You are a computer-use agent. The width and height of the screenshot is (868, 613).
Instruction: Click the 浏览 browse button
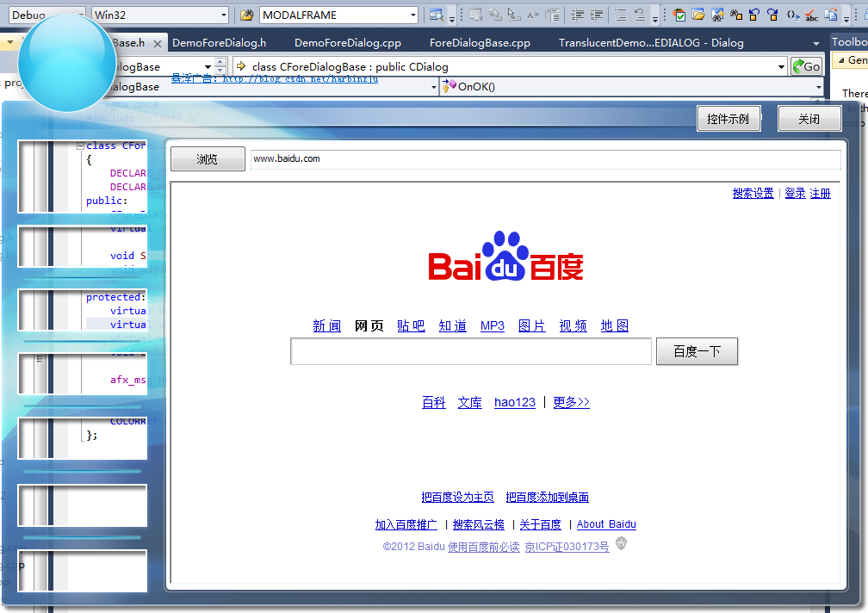208,159
